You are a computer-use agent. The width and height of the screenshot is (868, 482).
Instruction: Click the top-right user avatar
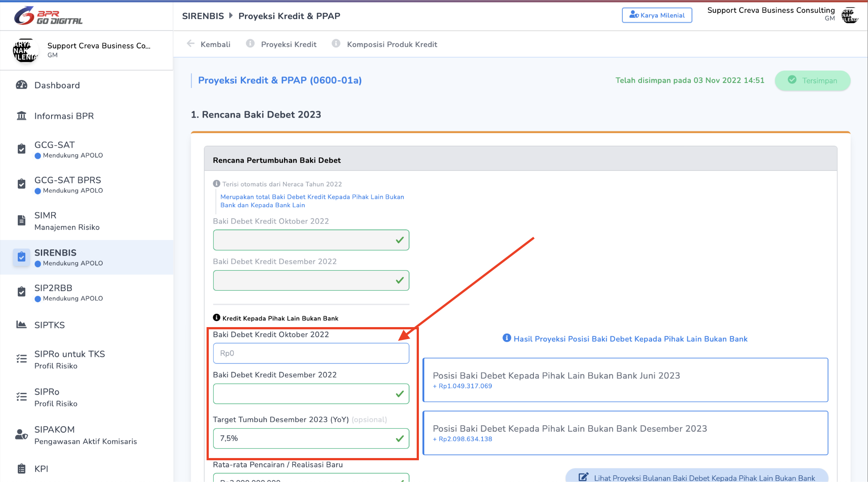(850, 15)
